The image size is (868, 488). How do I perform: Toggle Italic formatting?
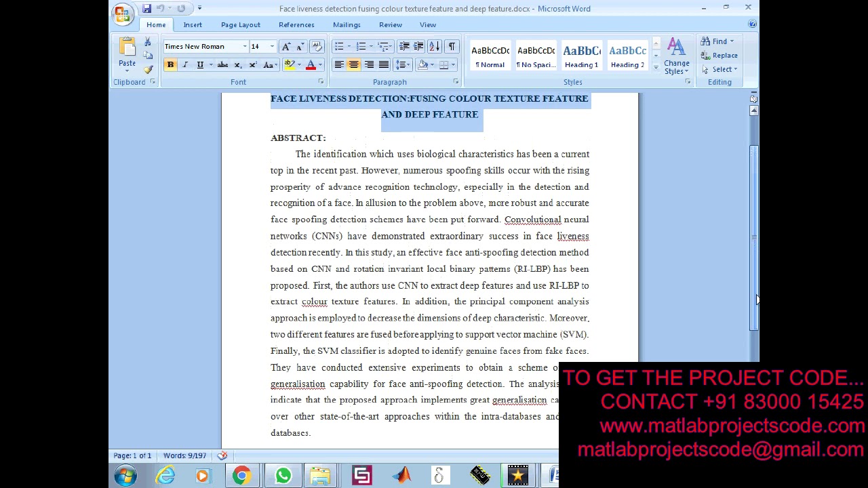185,65
